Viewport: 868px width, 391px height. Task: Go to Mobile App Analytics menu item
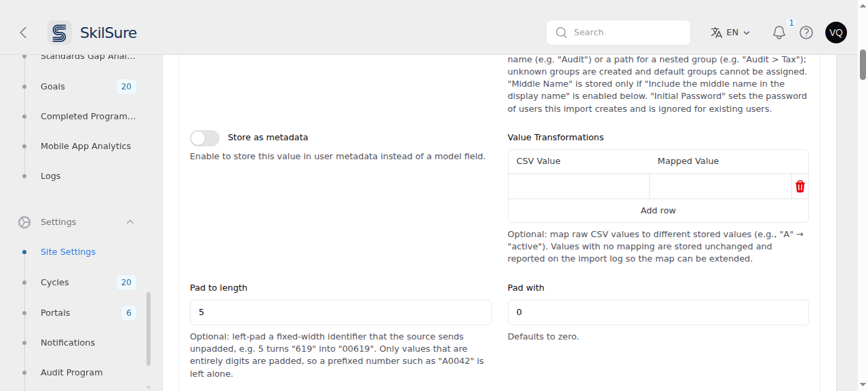85,146
